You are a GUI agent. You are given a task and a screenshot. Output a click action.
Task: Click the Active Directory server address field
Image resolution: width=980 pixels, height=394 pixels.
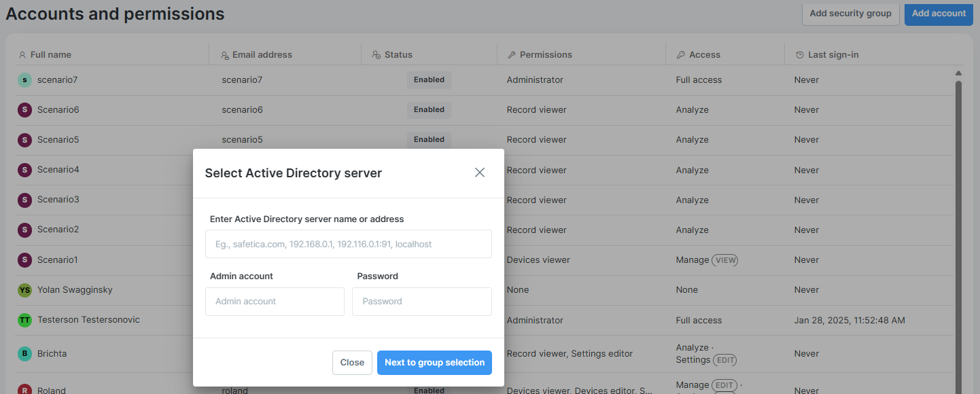tap(348, 244)
